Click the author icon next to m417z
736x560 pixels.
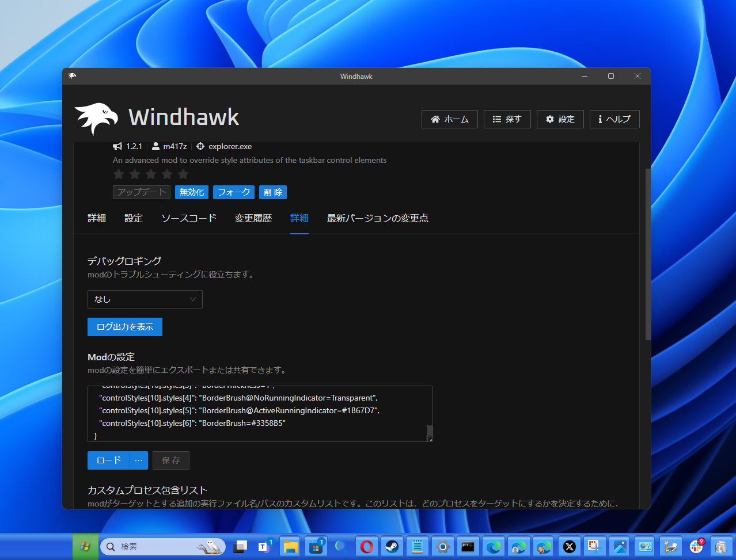(155, 146)
